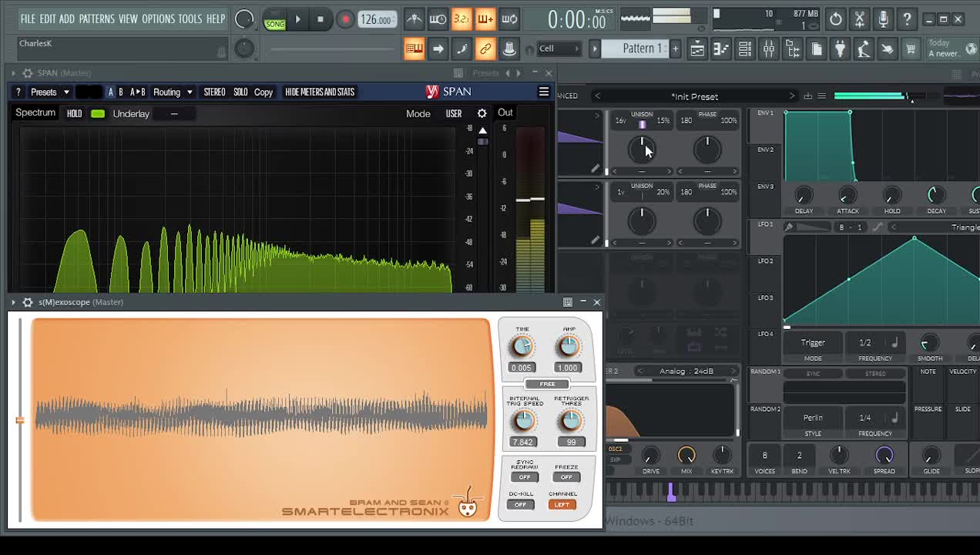Image resolution: width=980 pixels, height=555 pixels.
Task: Click the SPAN help question mark button
Action: coord(18,92)
